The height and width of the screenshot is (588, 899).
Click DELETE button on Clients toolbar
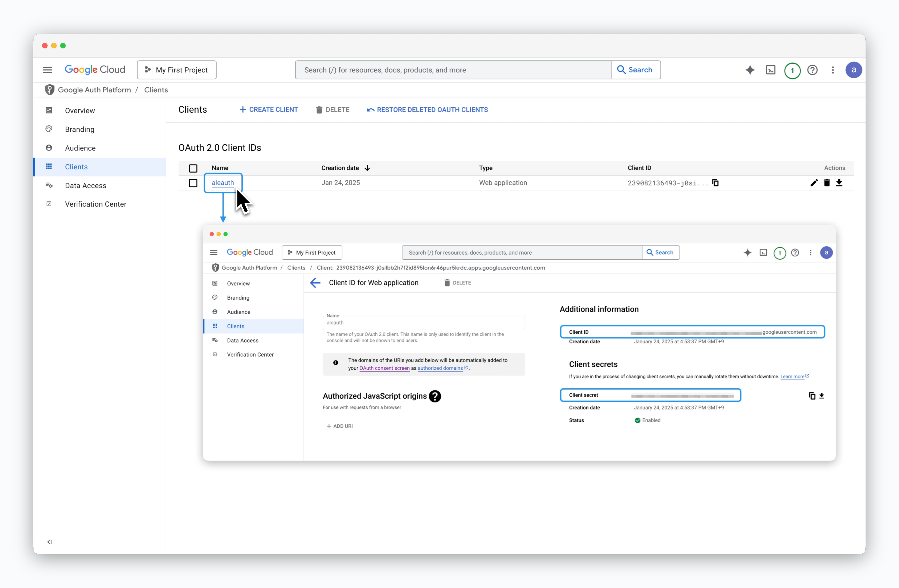tap(333, 109)
